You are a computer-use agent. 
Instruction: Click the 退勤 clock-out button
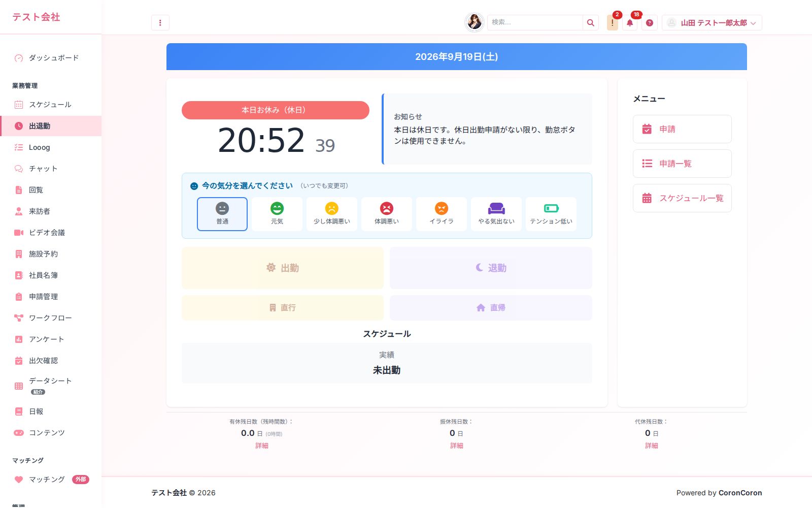pyautogui.click(x=491, y=268)
